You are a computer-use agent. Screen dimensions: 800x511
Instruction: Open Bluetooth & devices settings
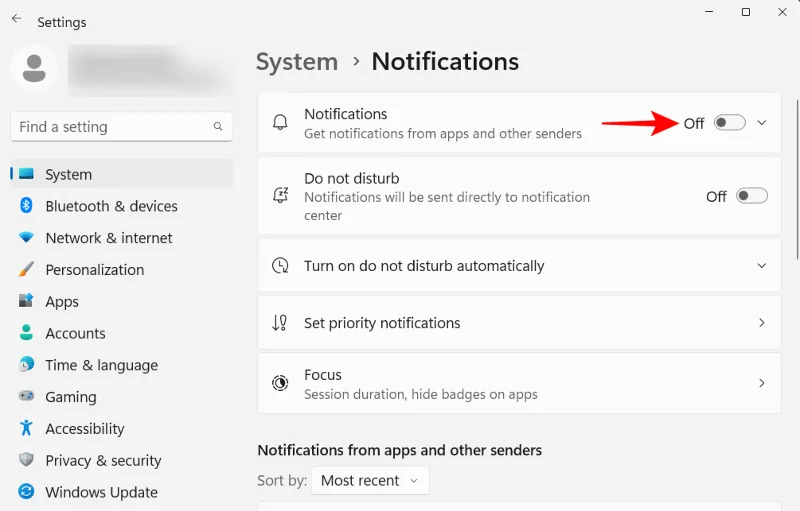coord(111,206)
